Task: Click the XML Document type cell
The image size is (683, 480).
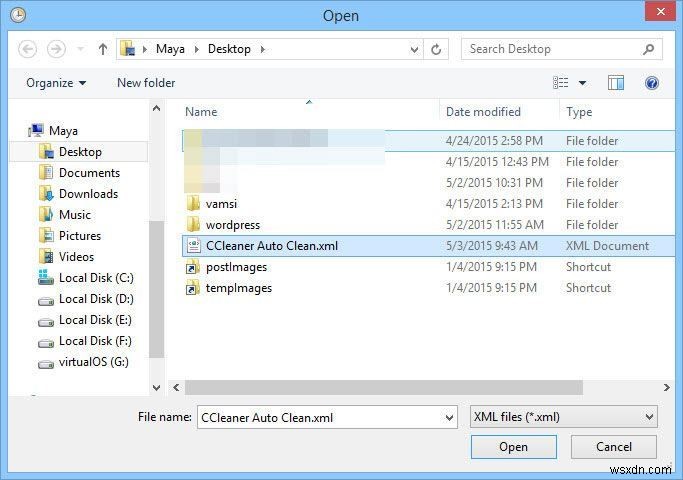Action: (x=607, y=246)
